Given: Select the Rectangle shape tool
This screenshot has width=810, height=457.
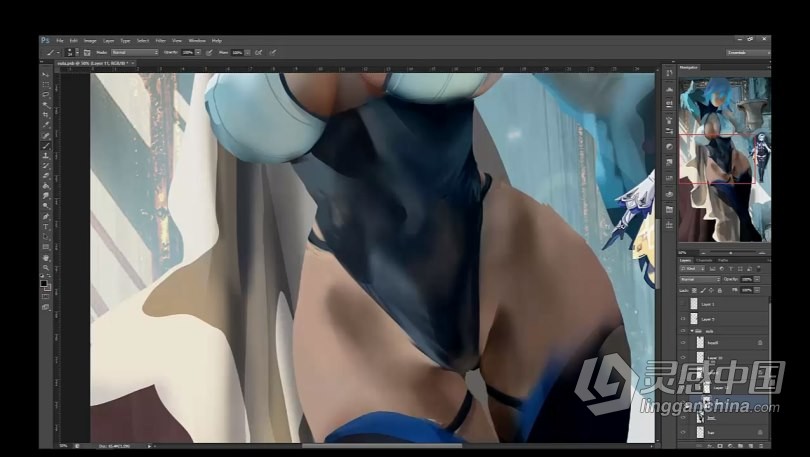Looking at the screenshot, I should (45, 247).
